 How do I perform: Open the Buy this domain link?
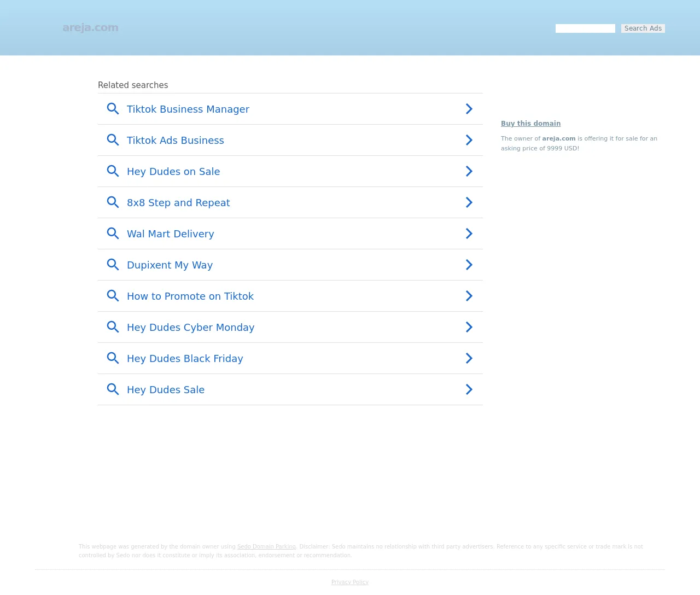click(x=530, y=124)
